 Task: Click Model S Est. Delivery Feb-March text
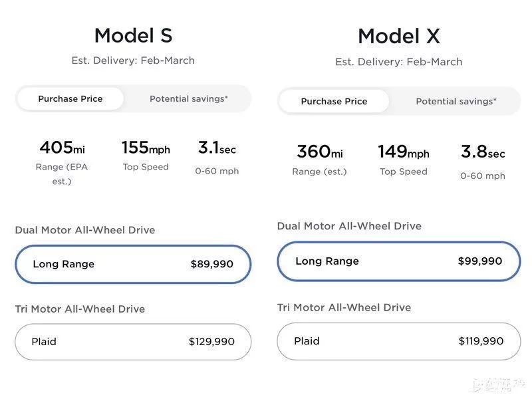click(133, 61)
